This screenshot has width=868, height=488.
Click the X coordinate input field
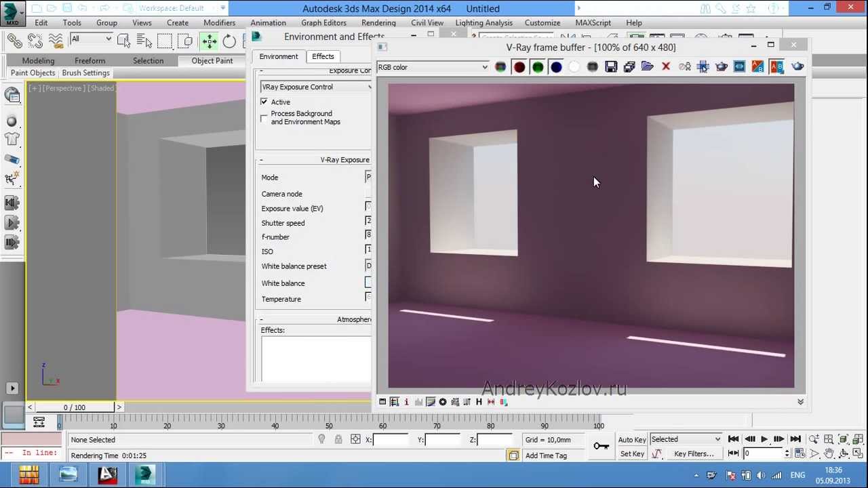pyautogui.click(x=391, y=440)
